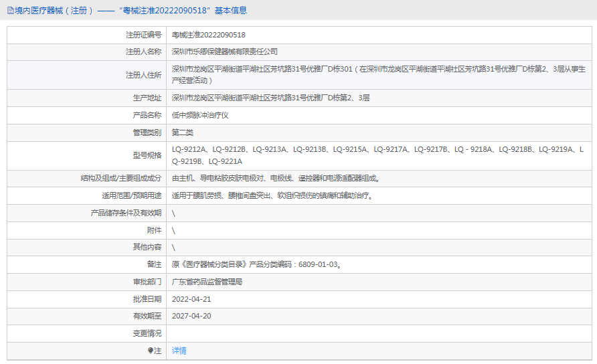Click the 产品名称 label cell
Screen dimensions: 597x364
point(87,115)
